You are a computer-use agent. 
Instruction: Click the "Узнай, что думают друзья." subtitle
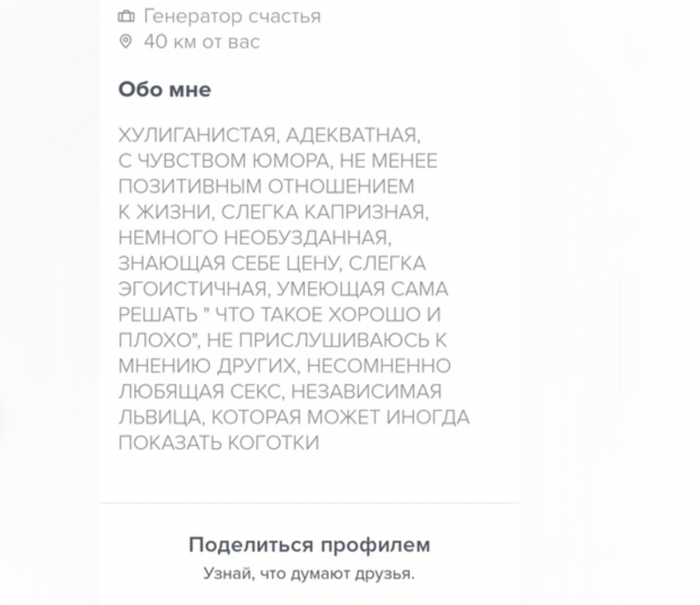(x=309, y=573)
